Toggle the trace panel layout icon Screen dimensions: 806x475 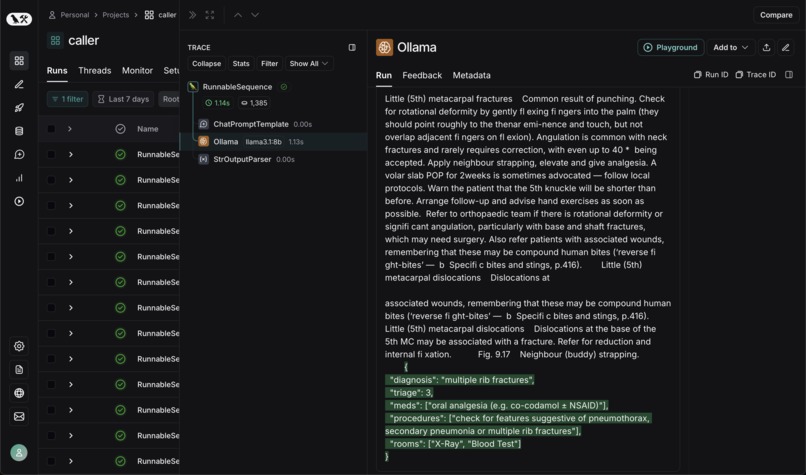coord(352,47)
